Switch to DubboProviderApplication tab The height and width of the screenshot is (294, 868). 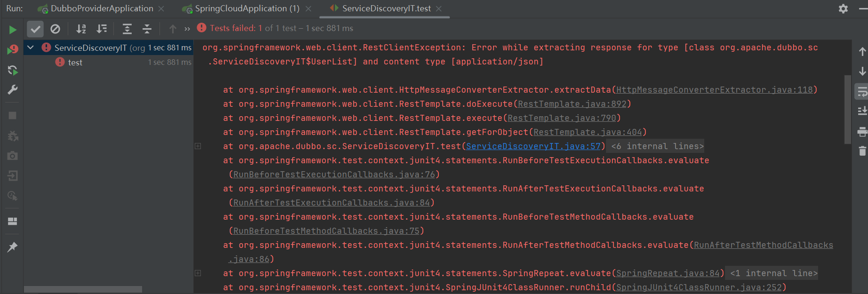(x=102, y=8)
